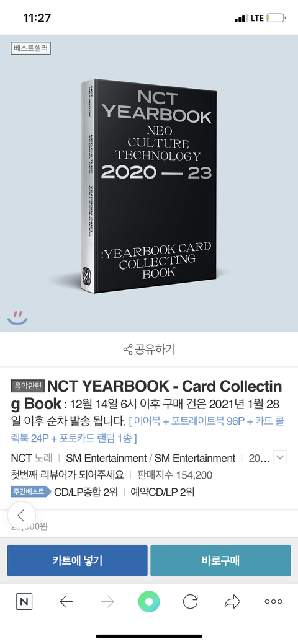Tap the round floating back chevron
298x644 pixels.
[21, 516]
